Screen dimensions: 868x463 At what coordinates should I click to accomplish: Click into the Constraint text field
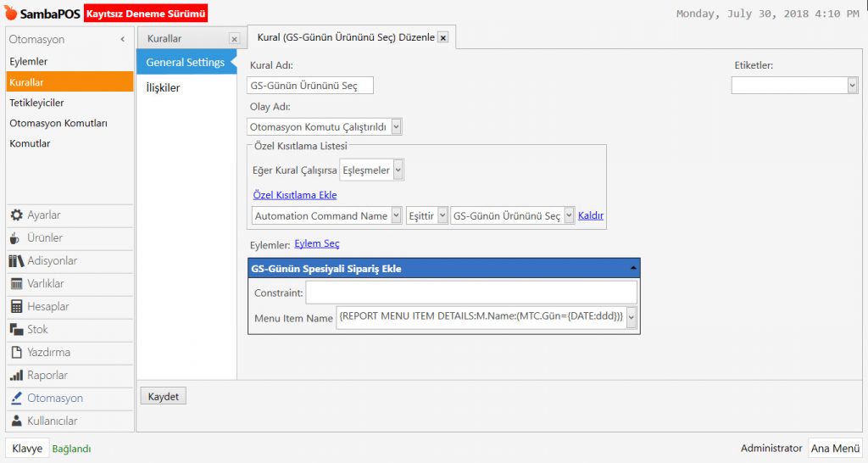[470, 293]
